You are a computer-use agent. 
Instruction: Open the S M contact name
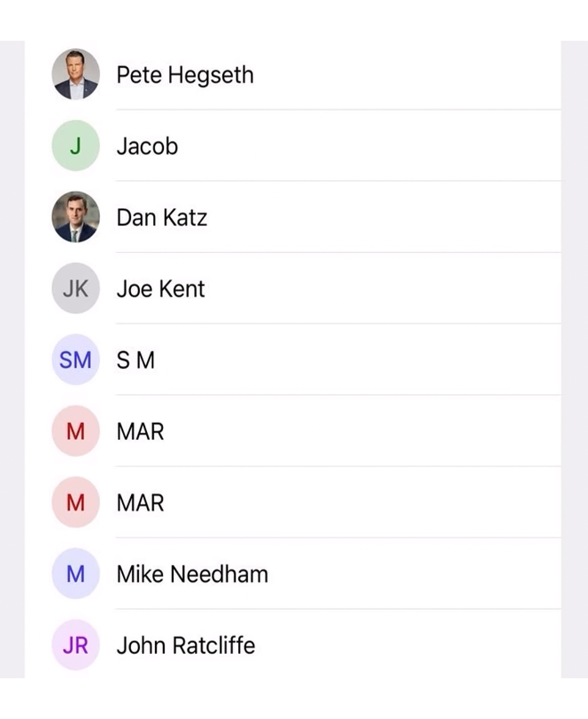pos(135,360)
